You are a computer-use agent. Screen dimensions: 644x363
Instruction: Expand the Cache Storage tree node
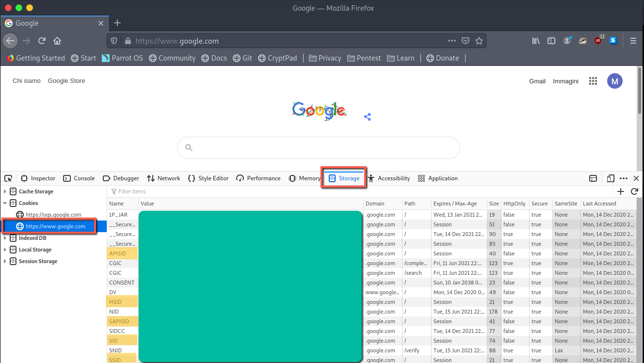[x=5, y=191]
